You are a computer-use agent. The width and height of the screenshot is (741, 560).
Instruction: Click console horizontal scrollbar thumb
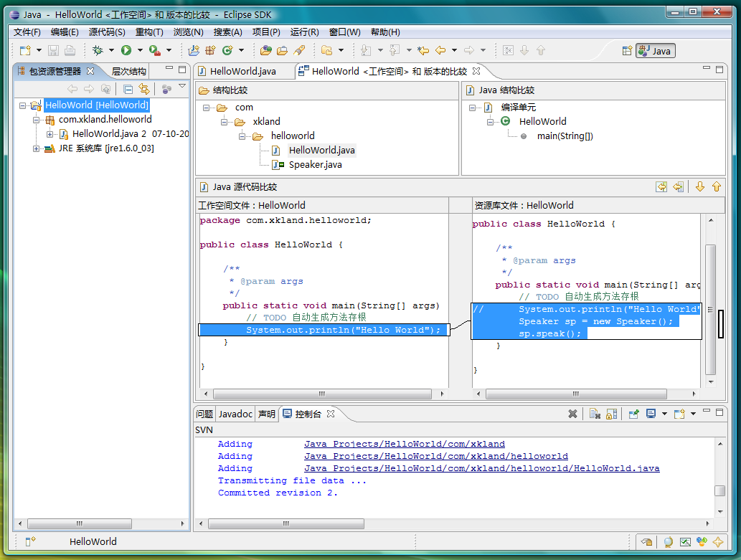pyautogui.click(x=286, y=523)
